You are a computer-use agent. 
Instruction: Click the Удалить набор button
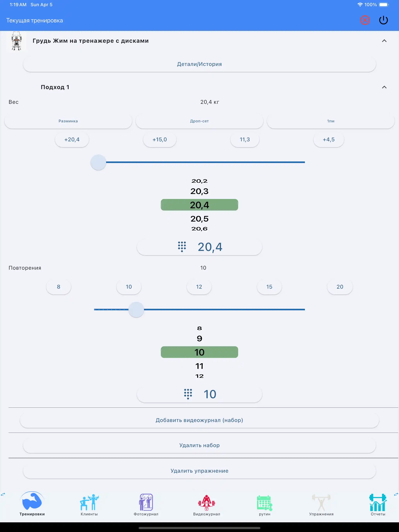199,445
